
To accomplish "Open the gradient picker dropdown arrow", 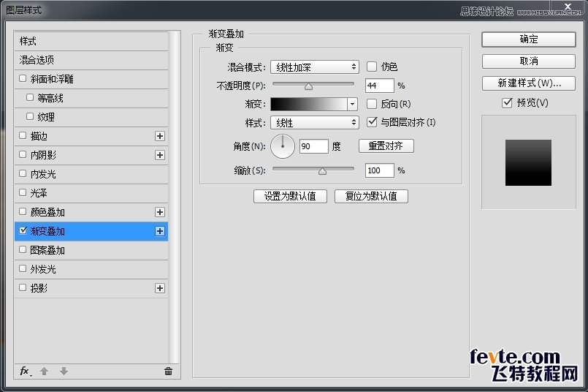I will pyautogui.click(x=352, y=104).
